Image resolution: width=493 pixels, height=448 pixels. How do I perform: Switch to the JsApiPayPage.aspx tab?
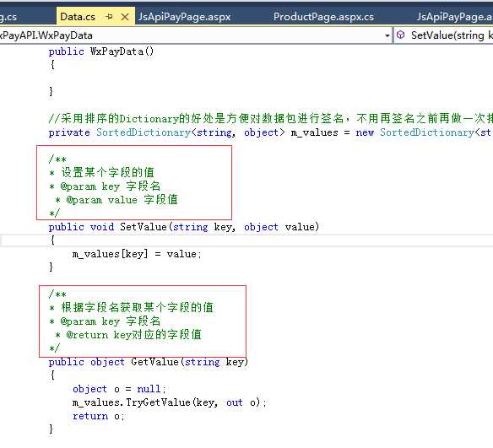tap(185, 17)
